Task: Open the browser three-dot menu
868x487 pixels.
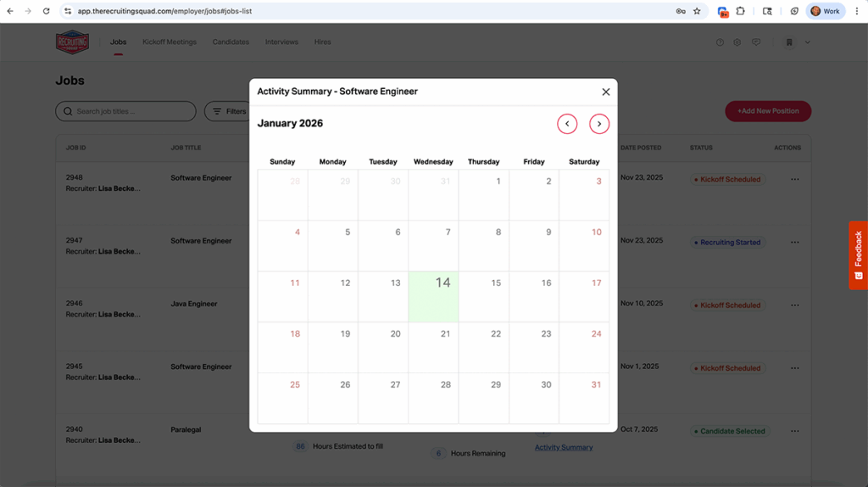Action: [857, 11]
